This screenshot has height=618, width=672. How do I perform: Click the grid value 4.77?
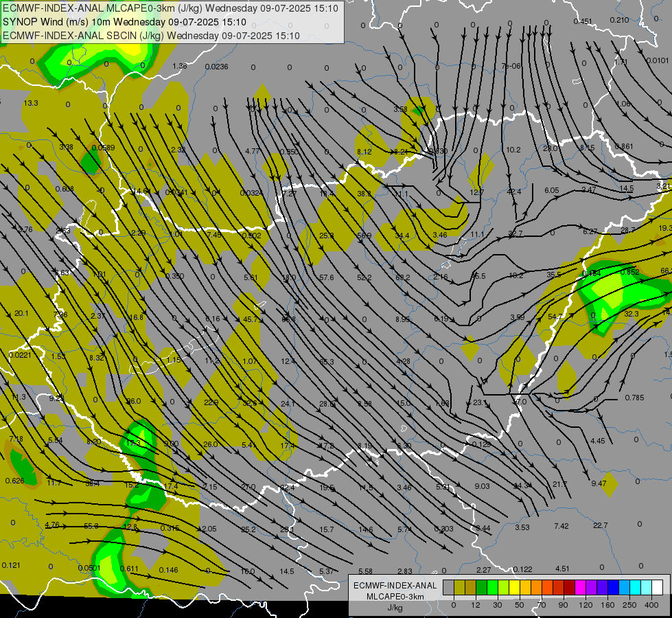(253, 151)
